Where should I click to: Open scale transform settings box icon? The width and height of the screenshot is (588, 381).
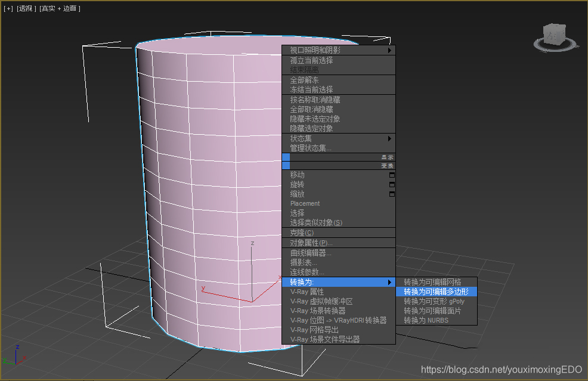[x=392, y=194]
